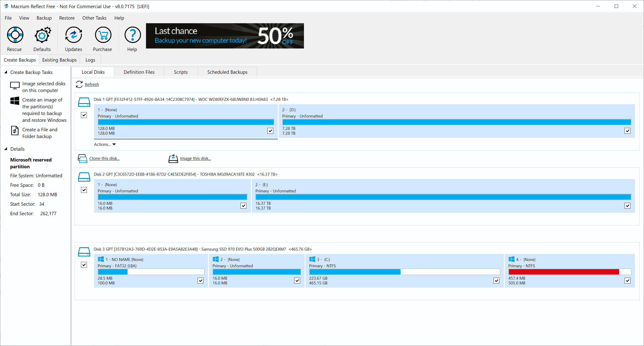Click the Defaults icon in toolbar
The height and width of the screenshot is (346, 644).
tap(42, 38)
